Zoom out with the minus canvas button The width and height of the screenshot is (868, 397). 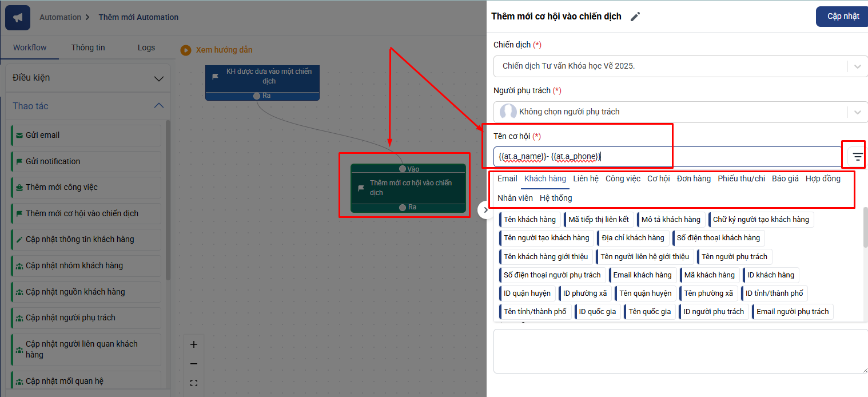pos(193,364)
